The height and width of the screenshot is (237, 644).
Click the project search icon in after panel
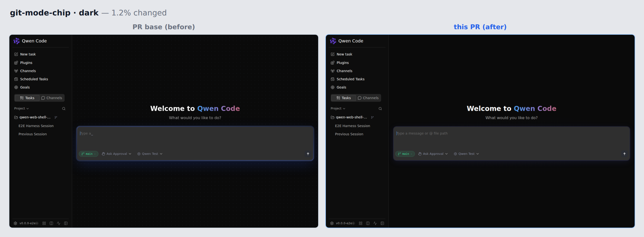pyautogui.click(x=380, y=109)
